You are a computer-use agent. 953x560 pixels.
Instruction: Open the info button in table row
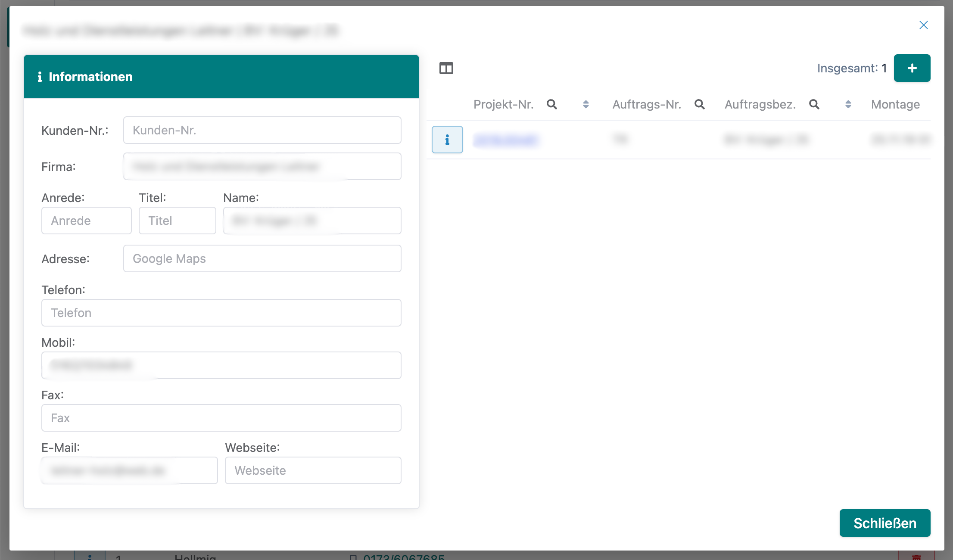[447, 140]
